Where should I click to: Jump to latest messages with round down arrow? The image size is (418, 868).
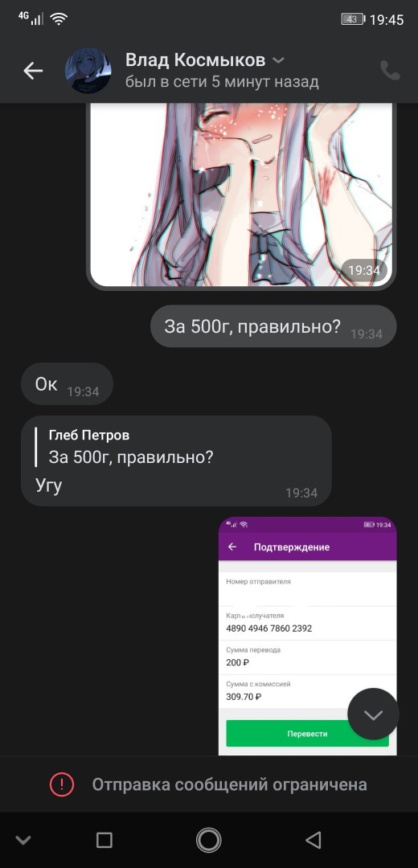[373, 714]
